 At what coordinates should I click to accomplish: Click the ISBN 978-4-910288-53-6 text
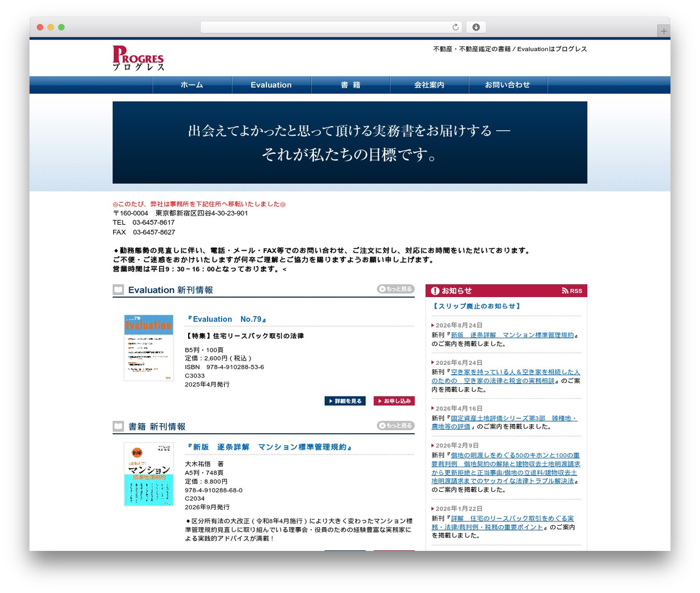pyautogui.click(x=224, y=367)
